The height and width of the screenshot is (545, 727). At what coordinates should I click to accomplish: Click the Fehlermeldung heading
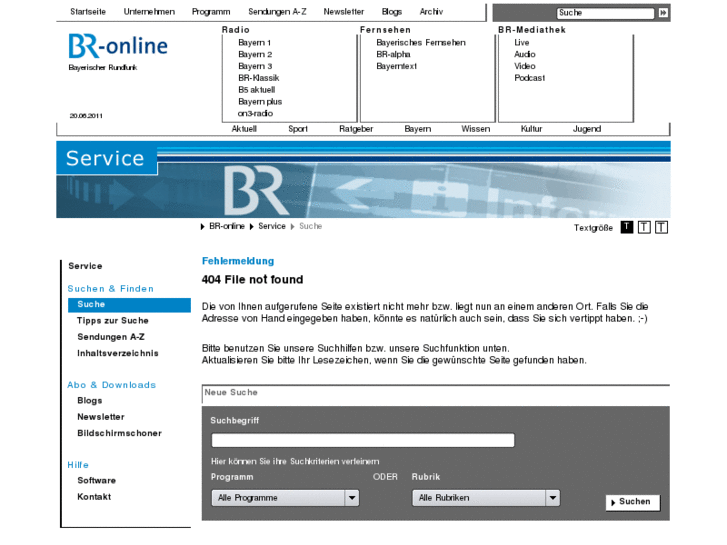pos(238,261)
